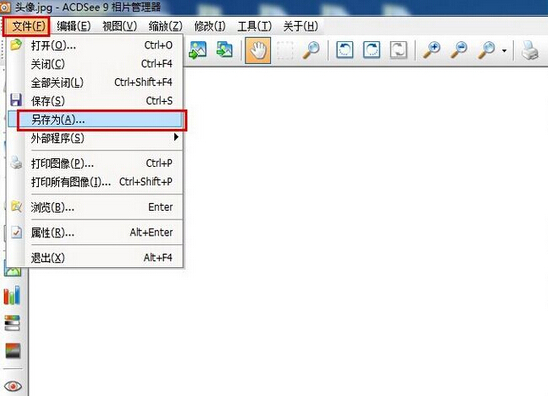Click the open folder icon beside 打开

(16, 45)
